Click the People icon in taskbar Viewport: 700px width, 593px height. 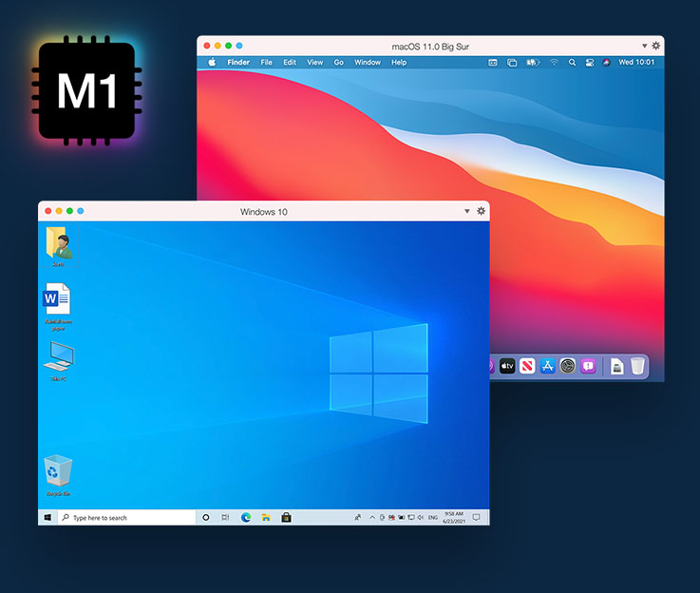[x=357, y=518]
